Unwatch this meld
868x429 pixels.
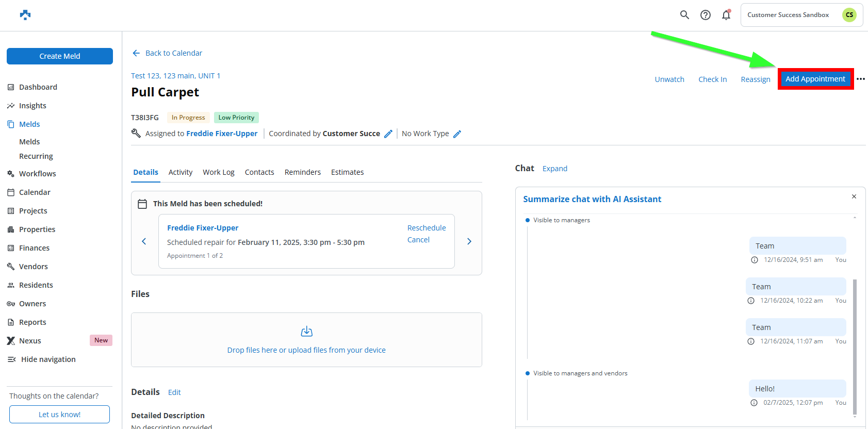pos(669,79)
